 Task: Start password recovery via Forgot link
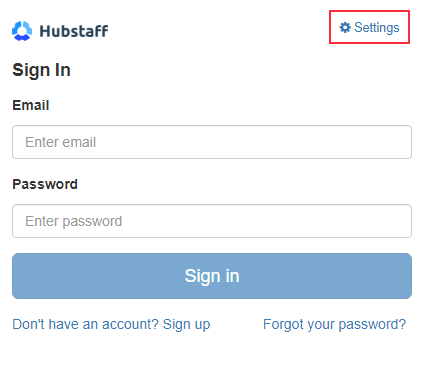point(334,324)
